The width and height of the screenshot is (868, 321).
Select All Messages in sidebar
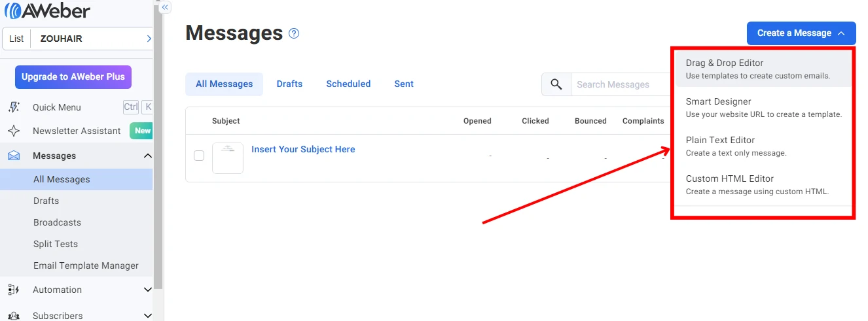76,179
